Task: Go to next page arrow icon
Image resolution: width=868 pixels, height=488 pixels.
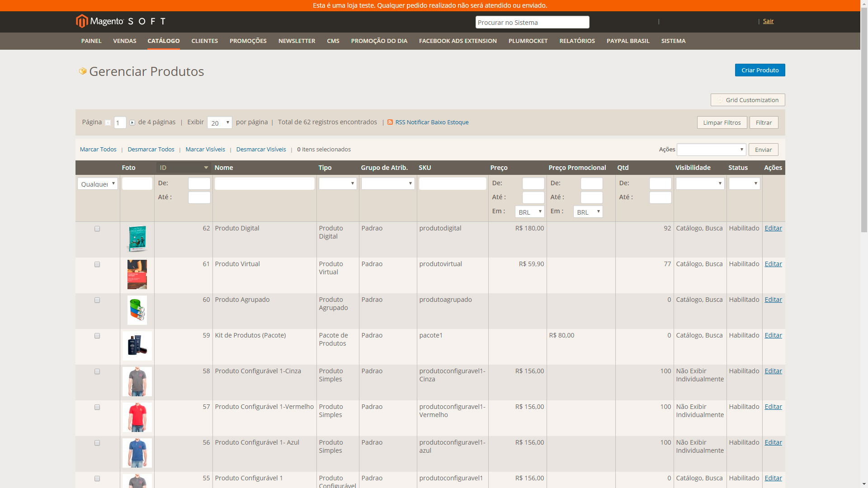Action: coord(132,122)
